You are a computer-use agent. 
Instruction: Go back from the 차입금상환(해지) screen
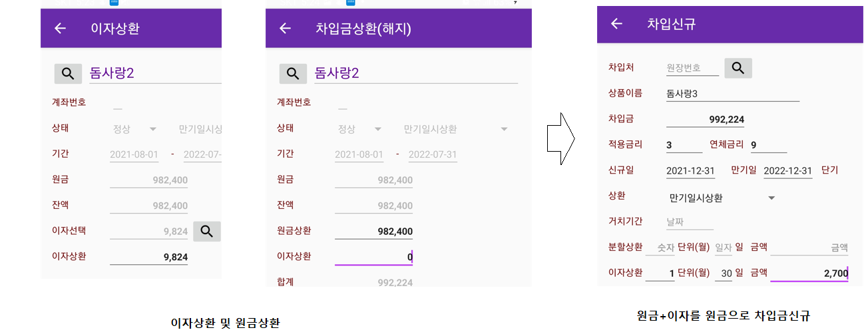click(x=286, y=28)
